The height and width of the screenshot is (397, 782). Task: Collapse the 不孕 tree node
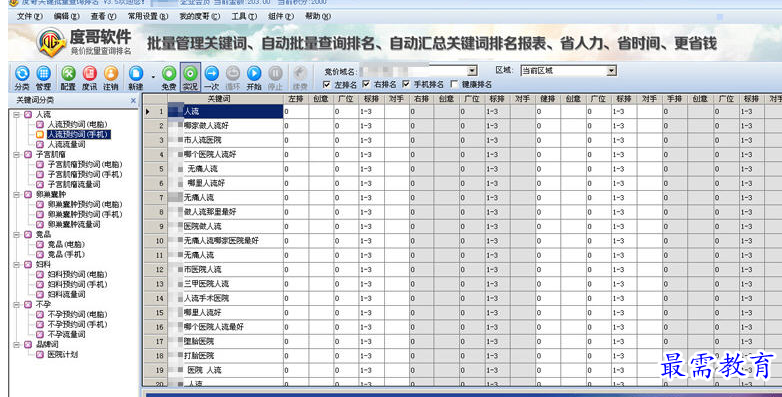[16, 304]
